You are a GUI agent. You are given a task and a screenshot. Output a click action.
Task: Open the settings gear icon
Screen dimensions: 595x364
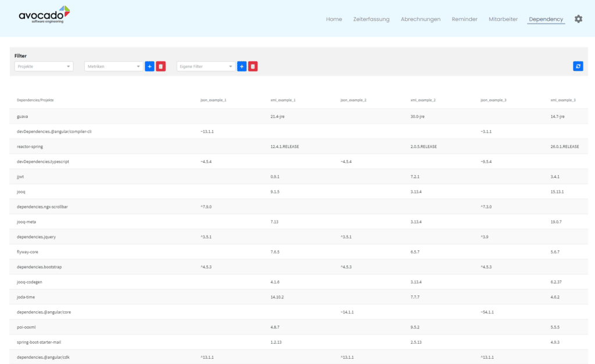[x=578, y=19]
